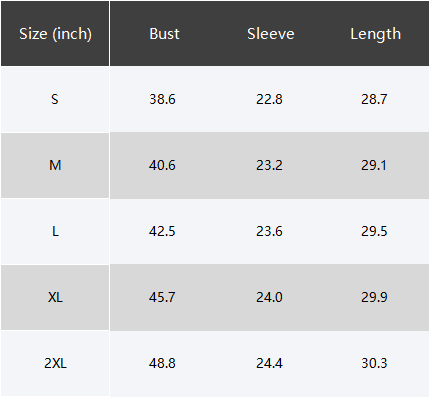Click the S size row label
Image resolution: width=429 pixels, height=397 pixels.
55,99
